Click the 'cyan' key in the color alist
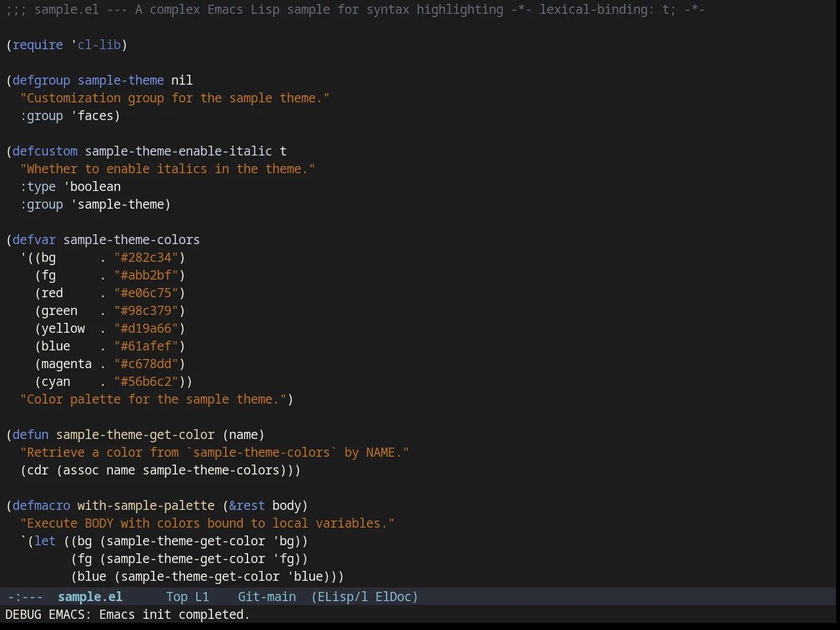This screenshot has width=840, height=630. tap(56, 381)
